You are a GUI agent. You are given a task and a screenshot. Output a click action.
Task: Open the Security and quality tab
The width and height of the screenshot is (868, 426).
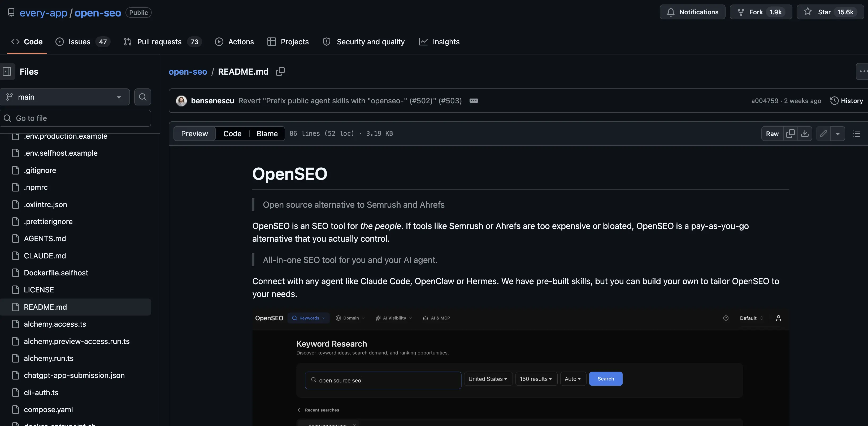click(x=364, y=42)
